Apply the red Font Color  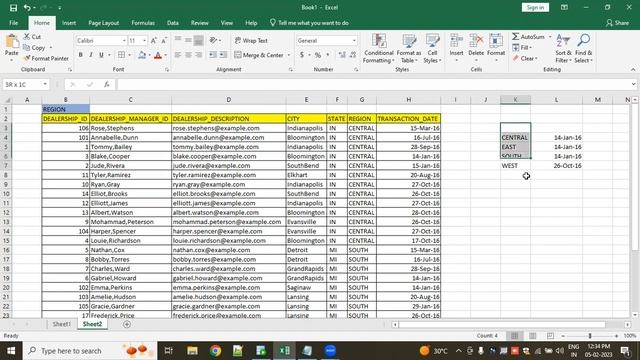pyautogui.click(x=158, y=55)
